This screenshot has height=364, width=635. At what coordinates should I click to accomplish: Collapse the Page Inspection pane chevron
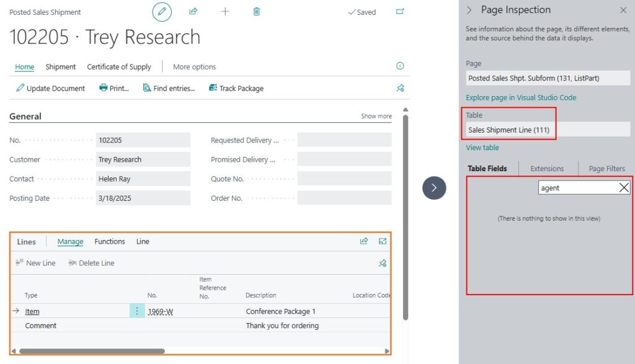(469, 10)
